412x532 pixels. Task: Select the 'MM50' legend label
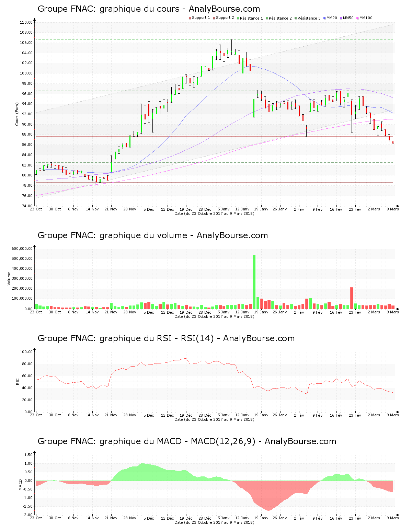point(348,18)
